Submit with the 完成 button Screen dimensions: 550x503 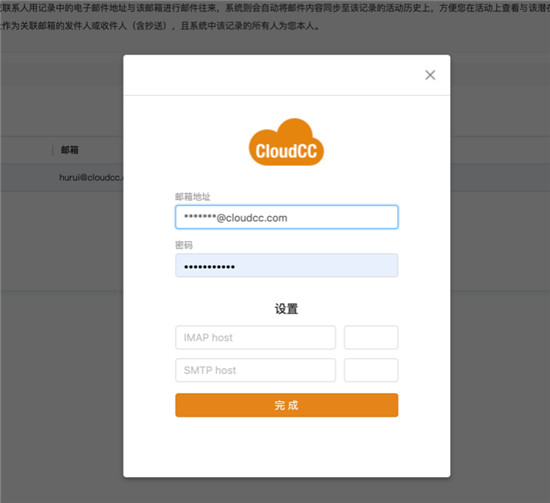coord(287,405)
